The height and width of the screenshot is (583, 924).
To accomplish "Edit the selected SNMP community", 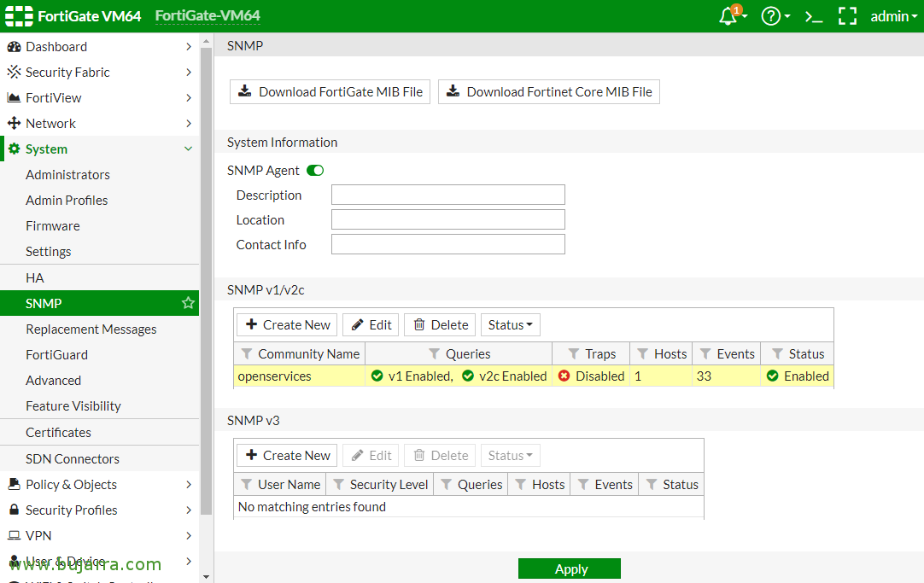I will [x=371, y=325].
